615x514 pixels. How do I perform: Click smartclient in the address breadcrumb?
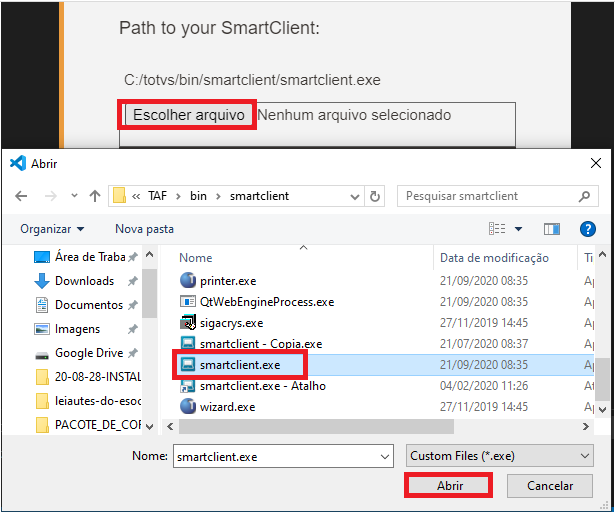(259, 196)
